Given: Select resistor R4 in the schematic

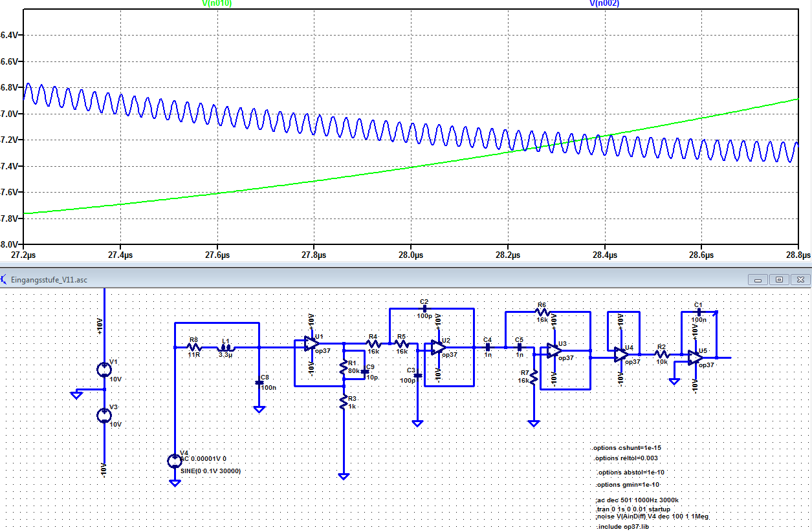Looking at the screenshot, I should click(x=373, y=345).
